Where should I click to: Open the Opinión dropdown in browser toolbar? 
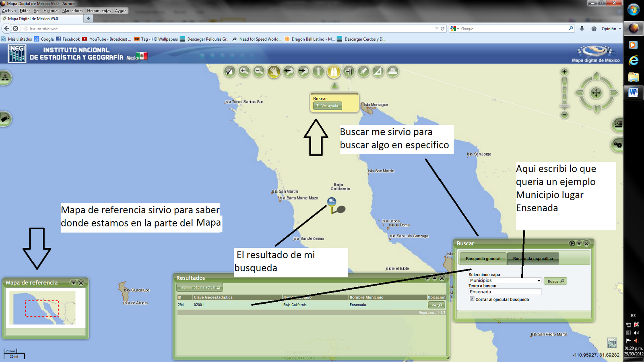point(611,29)
